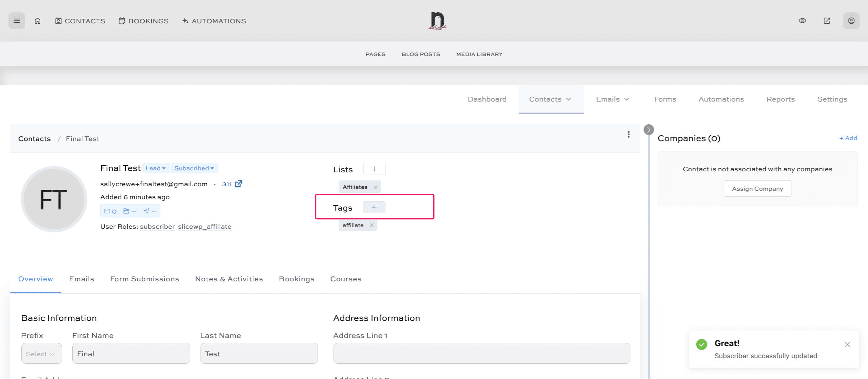
Task: Open the Subscribed status dropdown
Action: click(194, 168)
